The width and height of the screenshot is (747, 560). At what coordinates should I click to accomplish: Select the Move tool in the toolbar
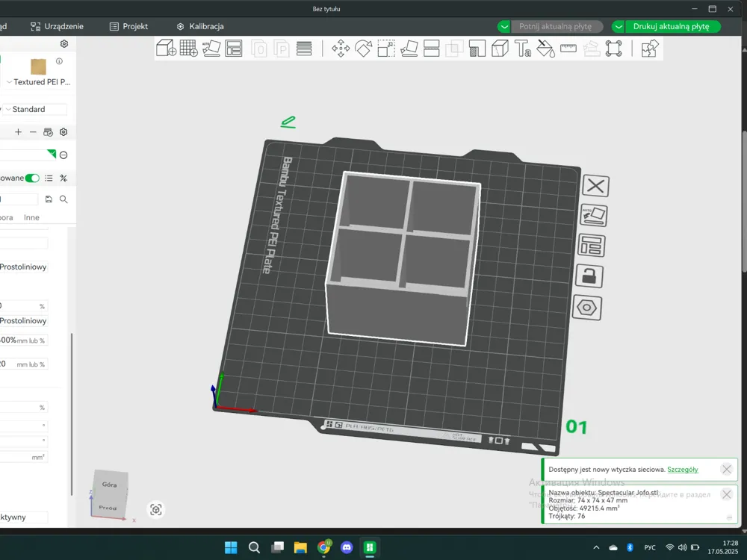[341, 49]
